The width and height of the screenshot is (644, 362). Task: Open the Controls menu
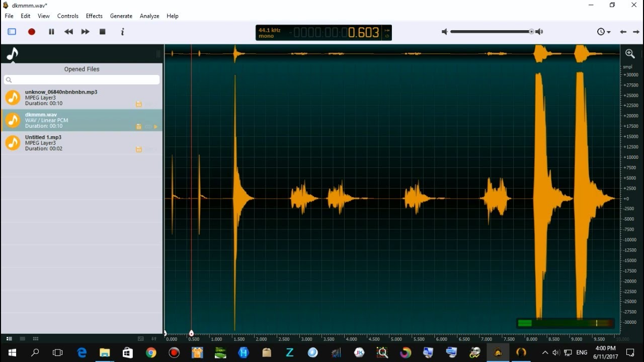(68, 16)
